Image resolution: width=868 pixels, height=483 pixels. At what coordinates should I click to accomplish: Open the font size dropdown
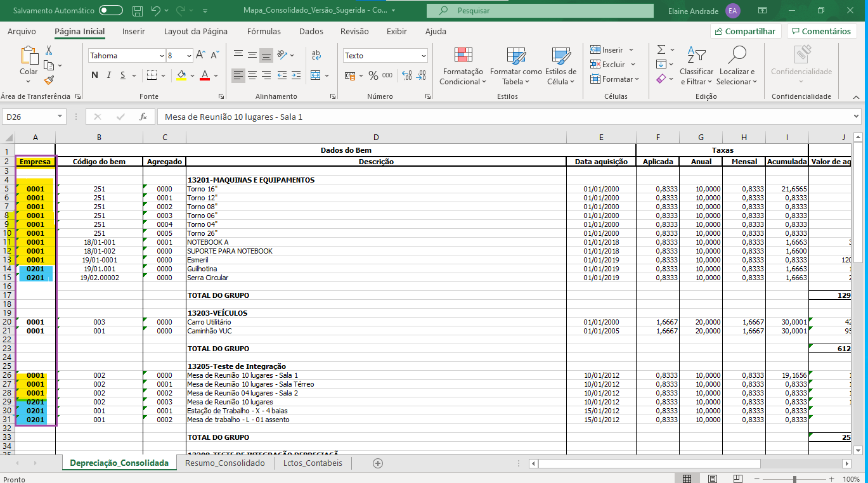188,56
